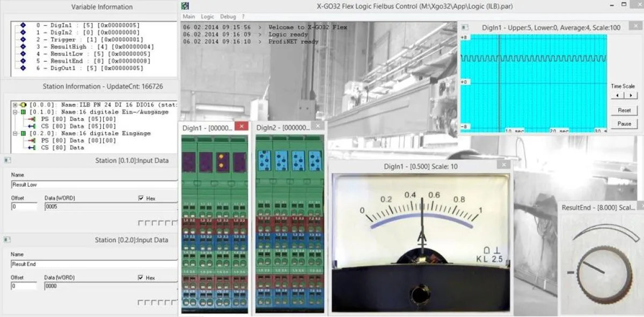This screenshot has width=644, height=317.
Task: Open the Logic menu
Action: coord(207,17)
